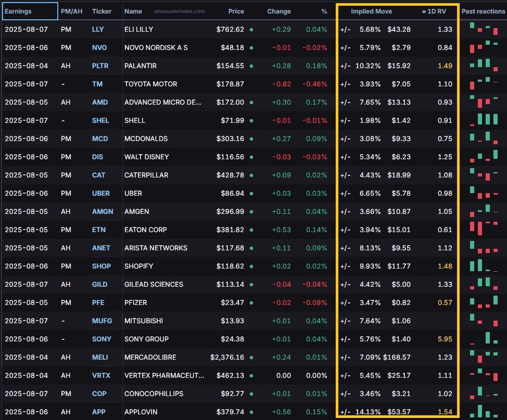Click the green dot next to UBER price
The image size is (507, 420).
point(251,194)
